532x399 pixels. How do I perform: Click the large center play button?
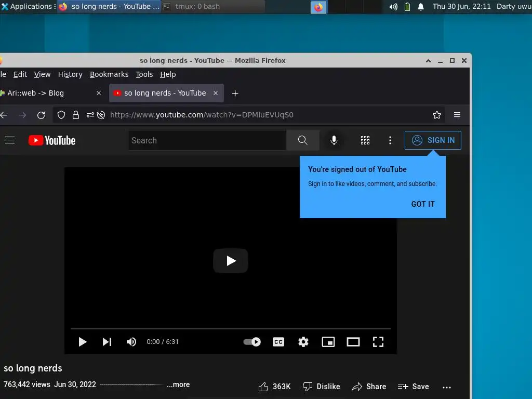click(231, 261)
